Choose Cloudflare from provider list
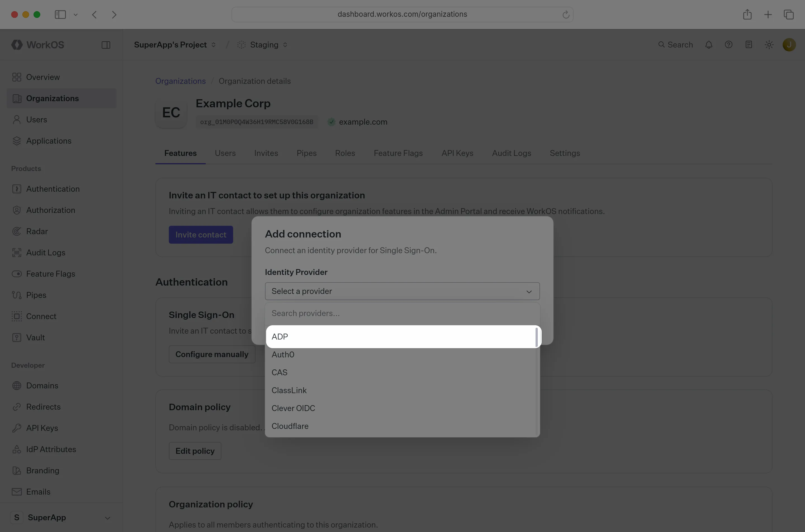Screen dimensions: 805x532 pyautogui.click(x=401, y=426)
